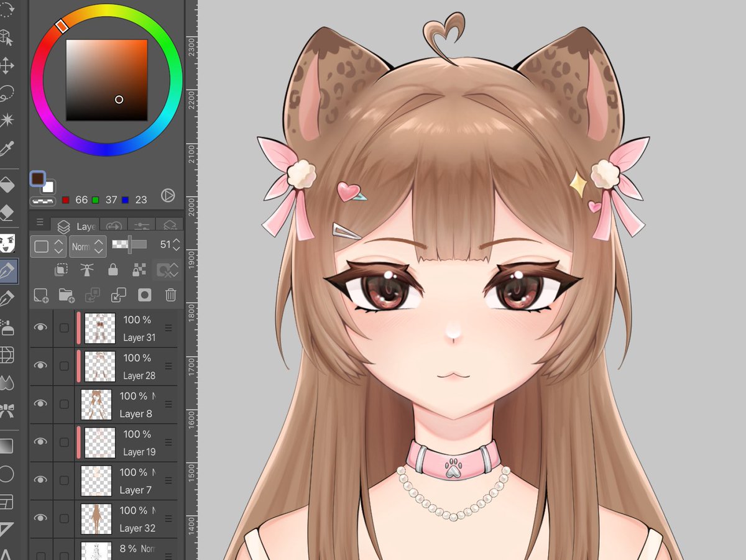746x560 pixels.
Task: Add a layer mask
Action: click(x=144, y=295)
